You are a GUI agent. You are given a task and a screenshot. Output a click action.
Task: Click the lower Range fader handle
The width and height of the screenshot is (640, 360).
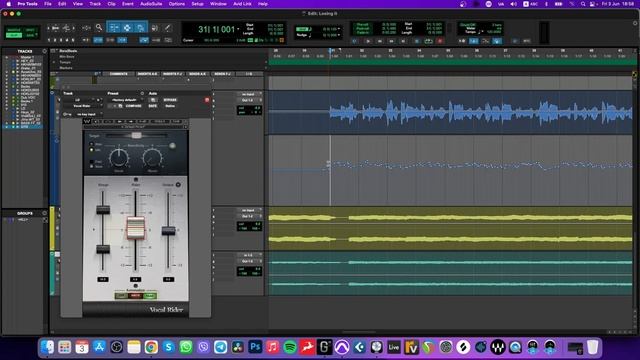[x=103, y=249]
